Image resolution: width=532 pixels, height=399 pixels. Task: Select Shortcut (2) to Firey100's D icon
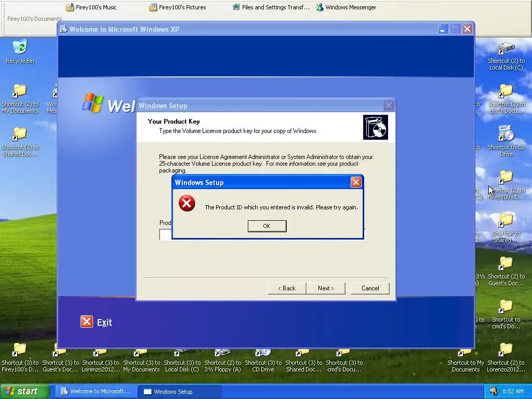click(x=506, y=185)
